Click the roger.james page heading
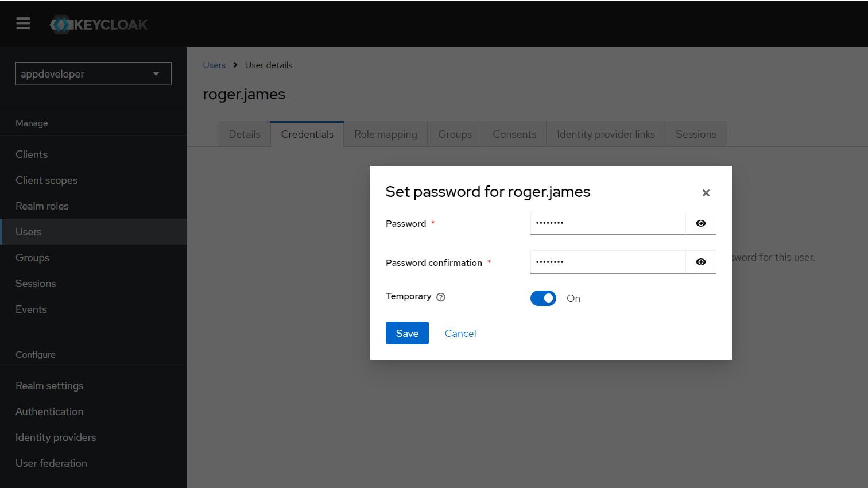Viewport: 868px width, 488px height. [244, 94]
